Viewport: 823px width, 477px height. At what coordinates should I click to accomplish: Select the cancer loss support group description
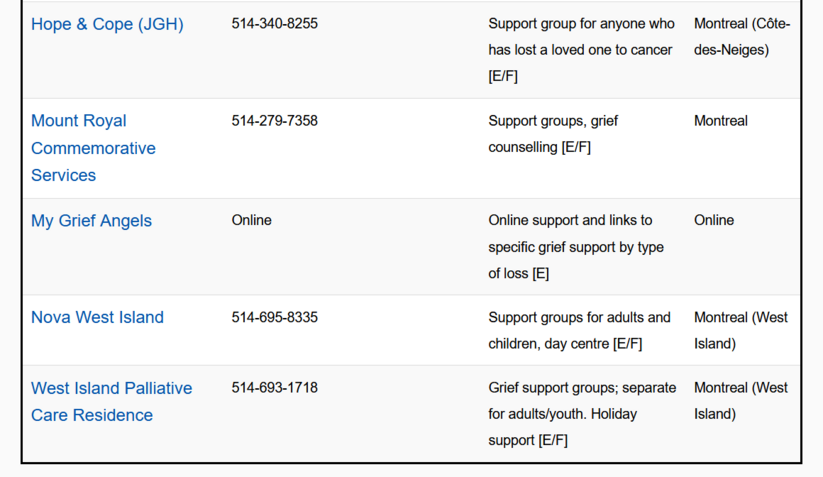click(582, 50)
